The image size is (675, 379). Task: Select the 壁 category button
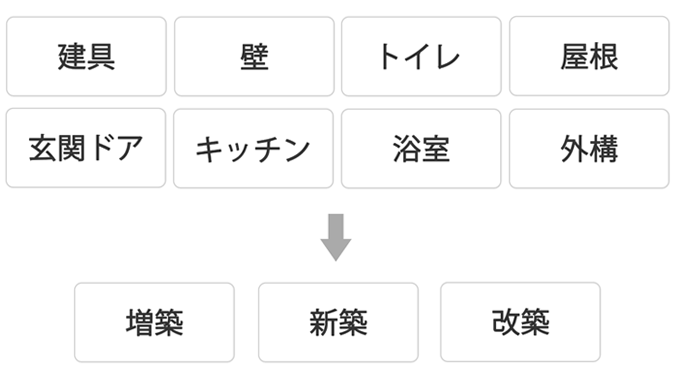(x=254, y=56)
